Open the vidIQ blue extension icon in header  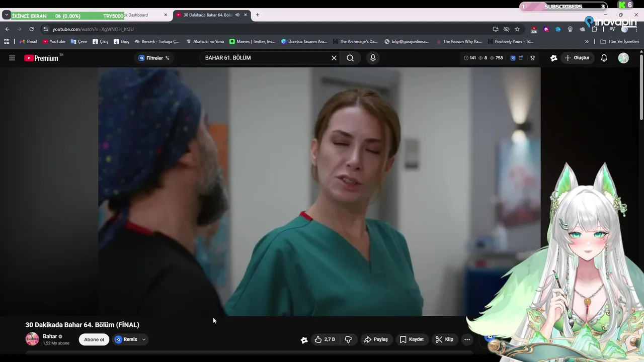tap(513, 58)
